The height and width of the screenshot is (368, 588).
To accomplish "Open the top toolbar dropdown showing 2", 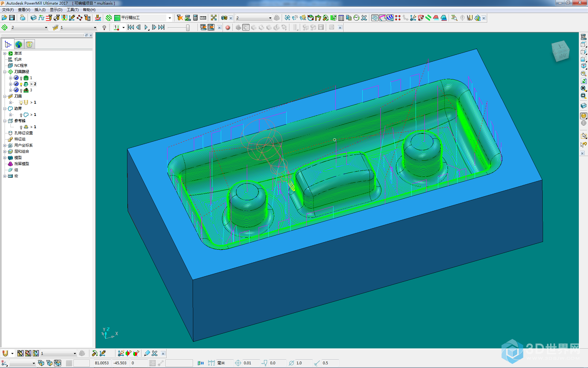I will tap(270, 18).
